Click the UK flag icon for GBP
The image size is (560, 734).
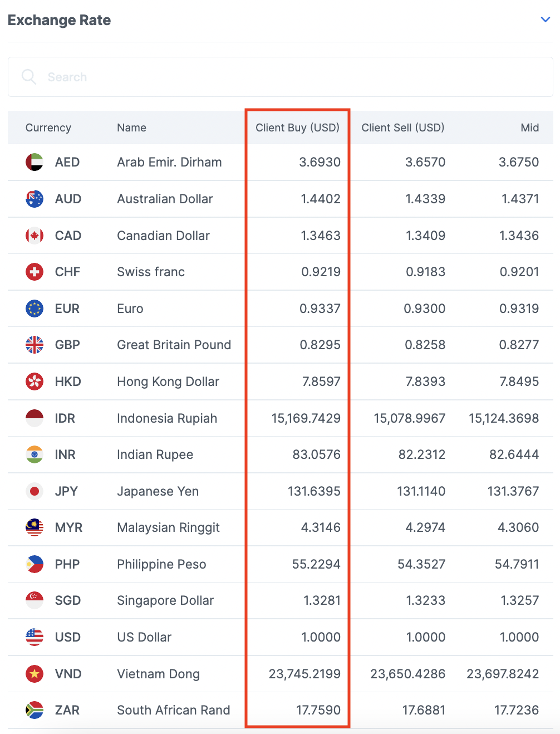[35, 345]
